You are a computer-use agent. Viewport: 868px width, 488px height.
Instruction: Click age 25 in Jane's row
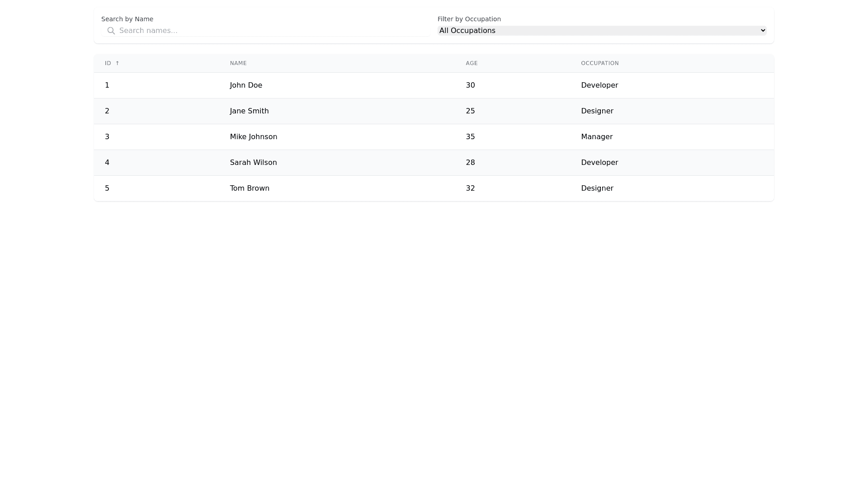(x=470, y=111)
